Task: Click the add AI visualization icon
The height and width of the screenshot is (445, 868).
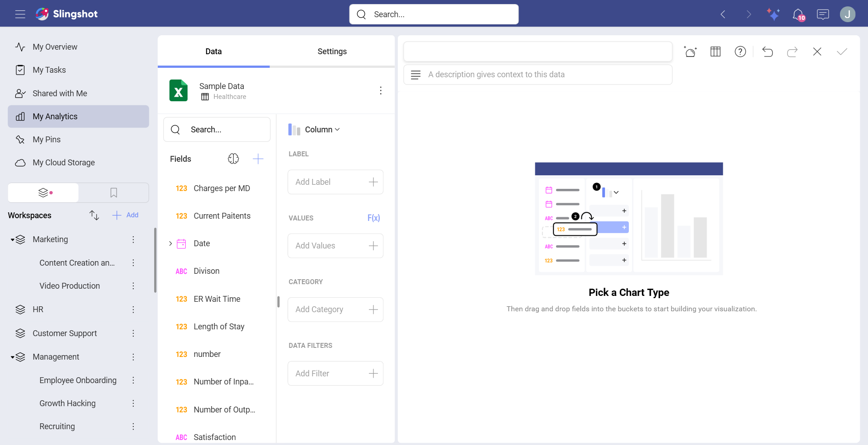Action: pyautogui.click(x=690, y=52)
